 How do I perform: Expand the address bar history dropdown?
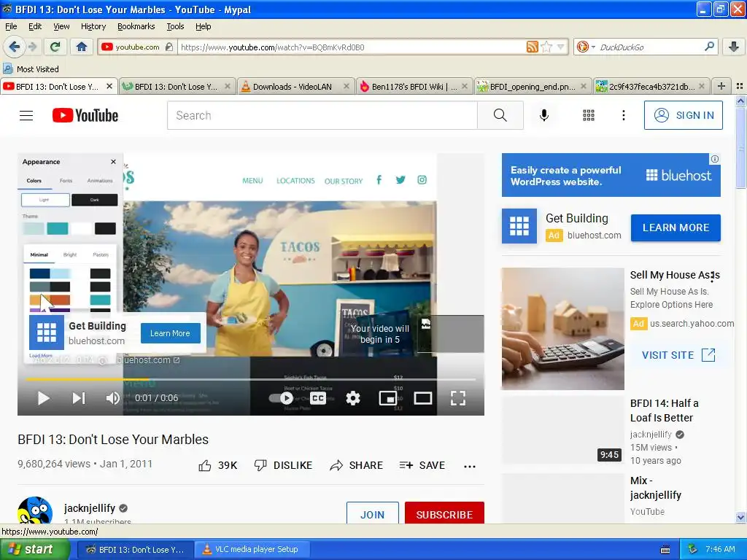pyautogui.click(x=561, y=47)
